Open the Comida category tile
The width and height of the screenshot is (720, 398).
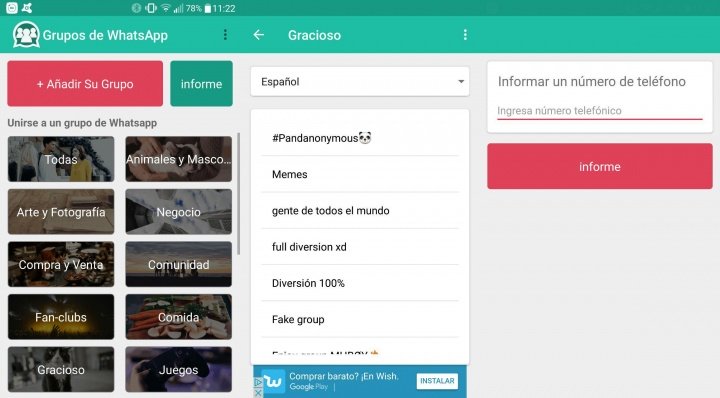(x=179, y=317)
